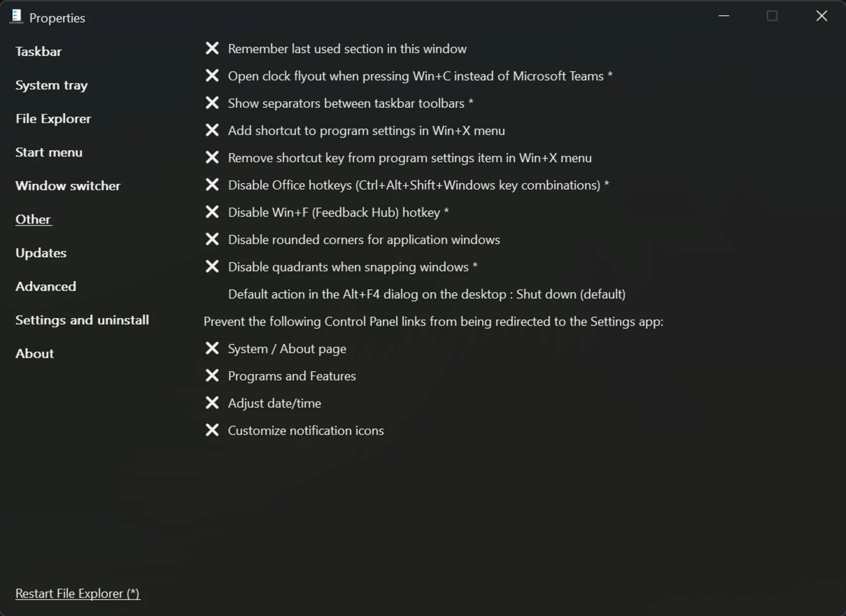Image resolution: width=846 pixels, height=616 pixels.
Task: Open the About section
Action: tap(34, 354)
